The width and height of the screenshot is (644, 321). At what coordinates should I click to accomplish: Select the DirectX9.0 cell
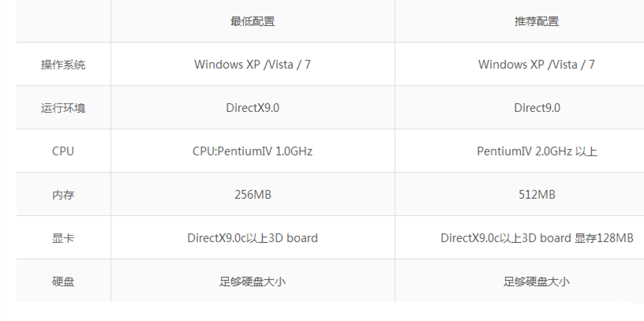[253, 108]
